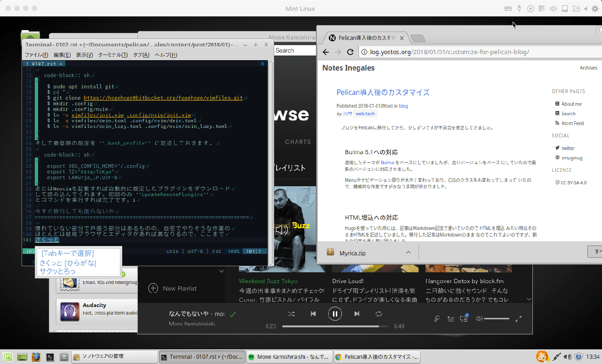
Task: Switch to the Pelican導入後のカスタマイズ tab
Action: (x=367, y=38)
